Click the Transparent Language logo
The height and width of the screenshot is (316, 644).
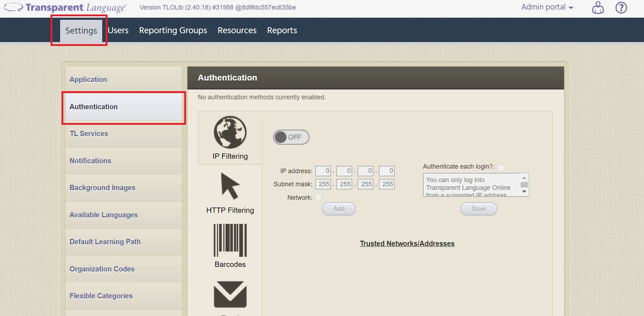pos(65,8)
